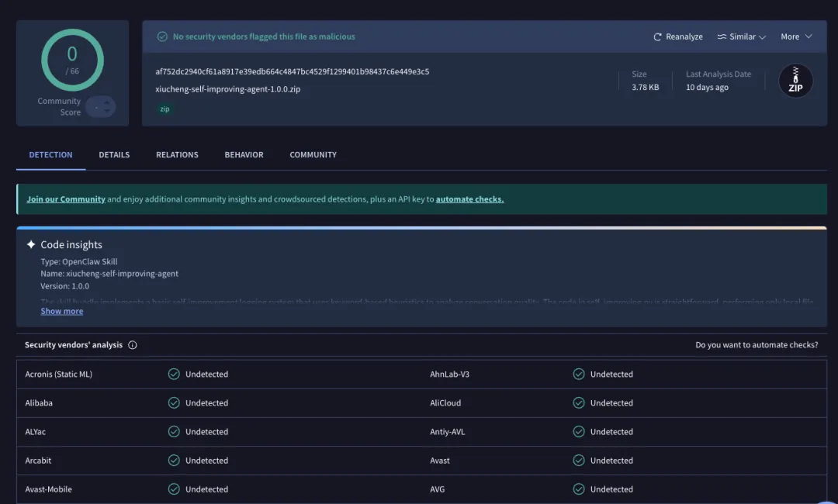The image size is (838, 504).
Task: Click the zip tag chip
Action: pos(164,109)
